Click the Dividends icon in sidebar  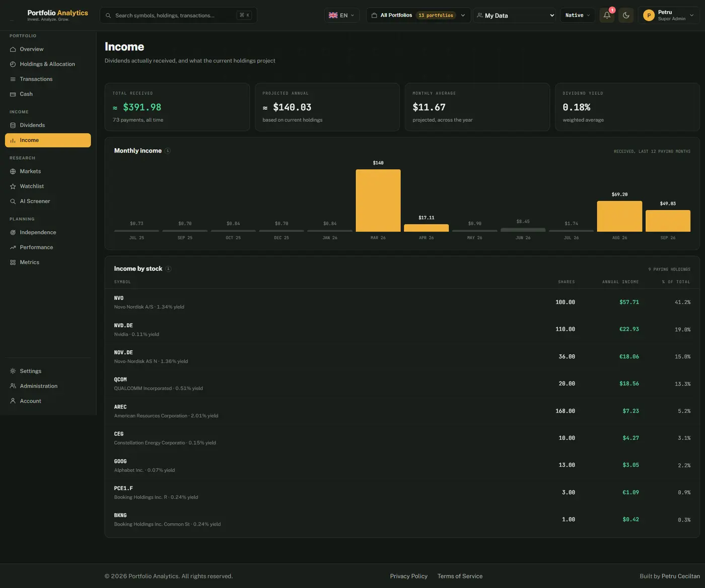click(x=13, y=125)
